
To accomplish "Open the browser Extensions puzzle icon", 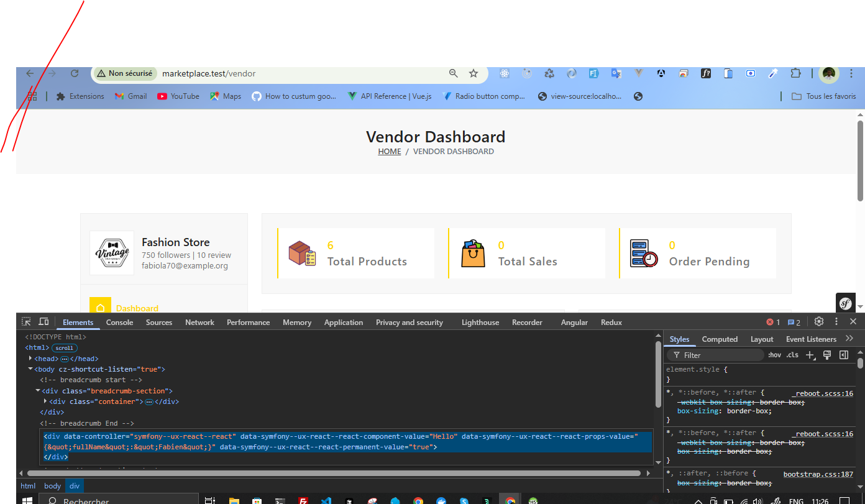I will (x=795, y=73).
